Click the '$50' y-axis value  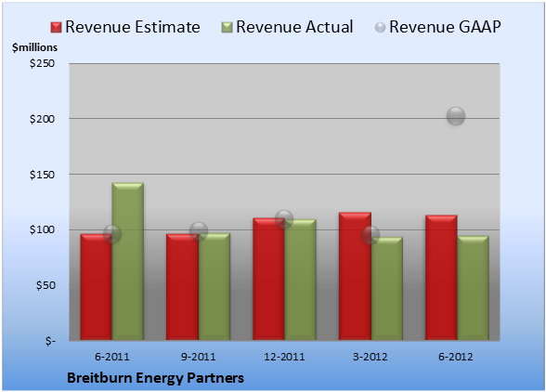coord(45,285)
